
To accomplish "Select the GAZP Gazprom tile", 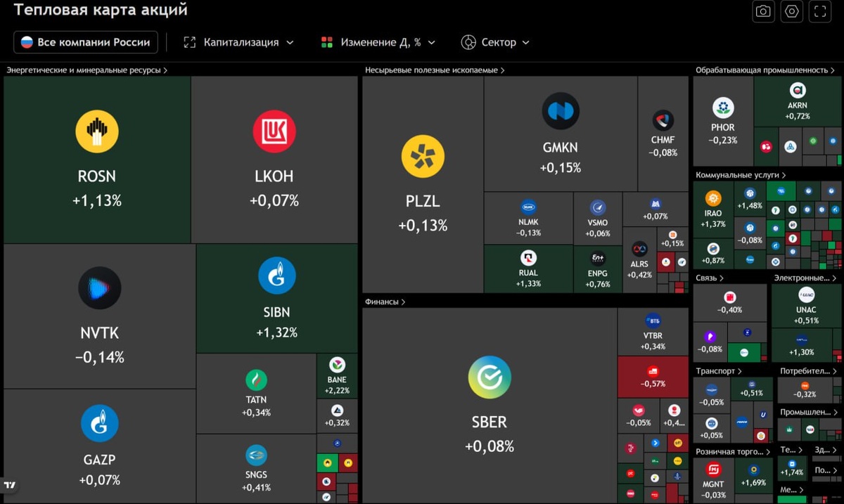I will coord(100,446).
